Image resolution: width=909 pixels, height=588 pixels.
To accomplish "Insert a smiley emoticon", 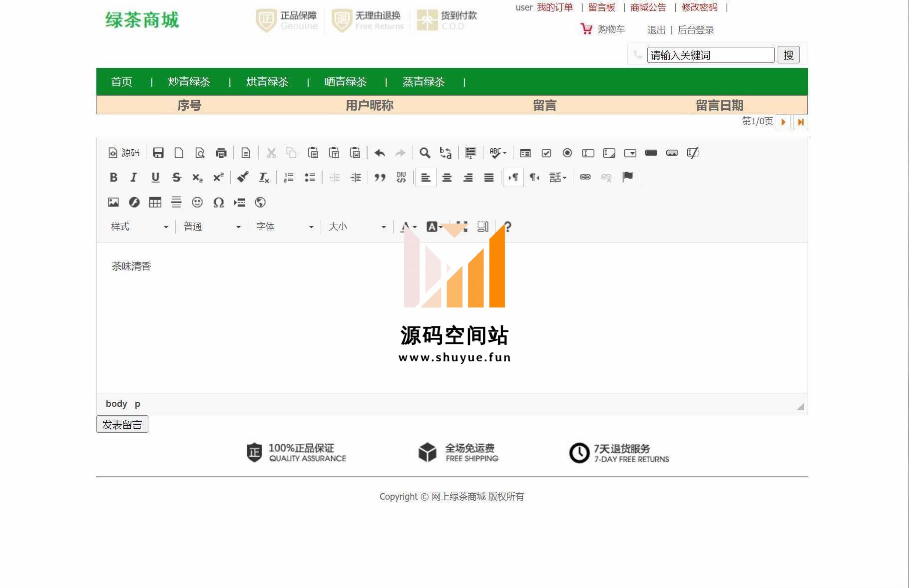I will 197,202.
